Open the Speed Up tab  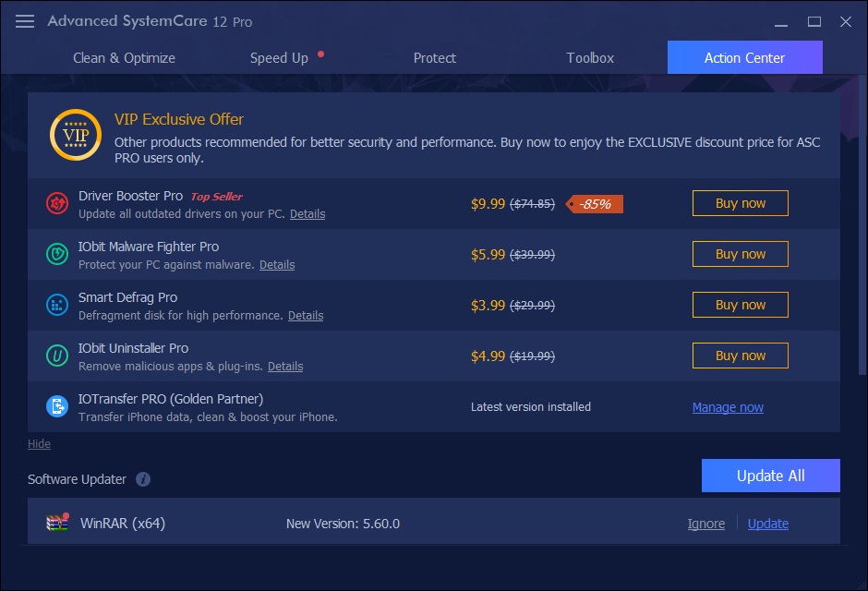pos(279,57)
